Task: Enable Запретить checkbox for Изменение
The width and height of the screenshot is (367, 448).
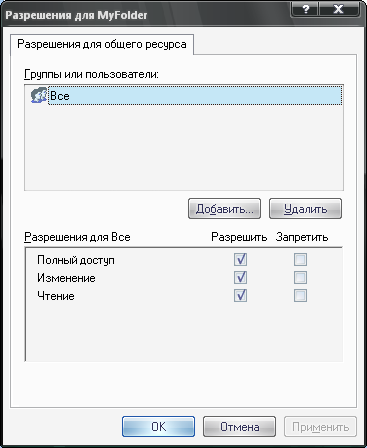Action: coord(300,277)
